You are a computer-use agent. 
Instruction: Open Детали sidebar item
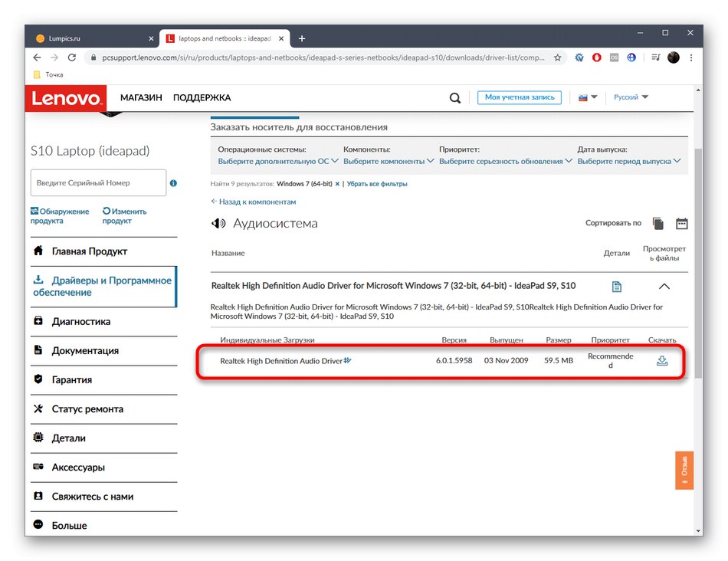pyautogui.click(x=104, y=438)
